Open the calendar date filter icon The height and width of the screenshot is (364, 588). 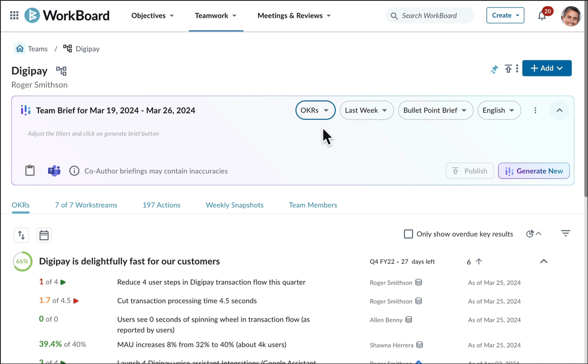44,235
